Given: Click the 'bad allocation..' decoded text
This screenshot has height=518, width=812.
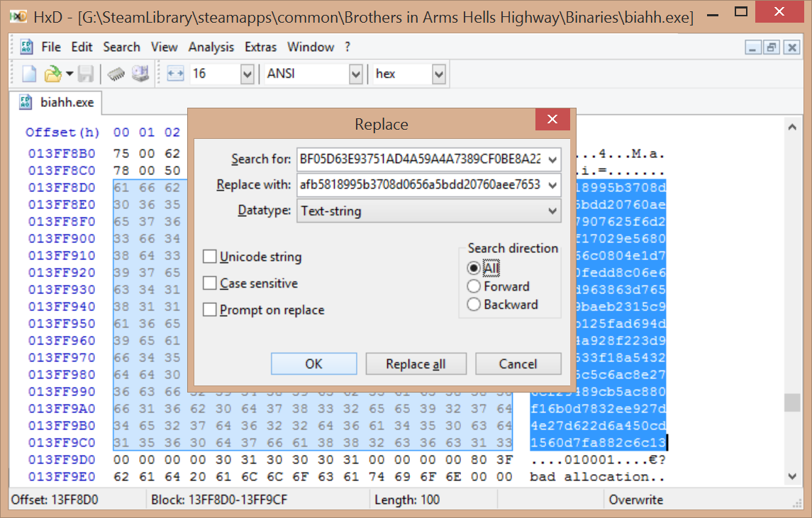Looking at the screenshot, I should pos(597,477).
